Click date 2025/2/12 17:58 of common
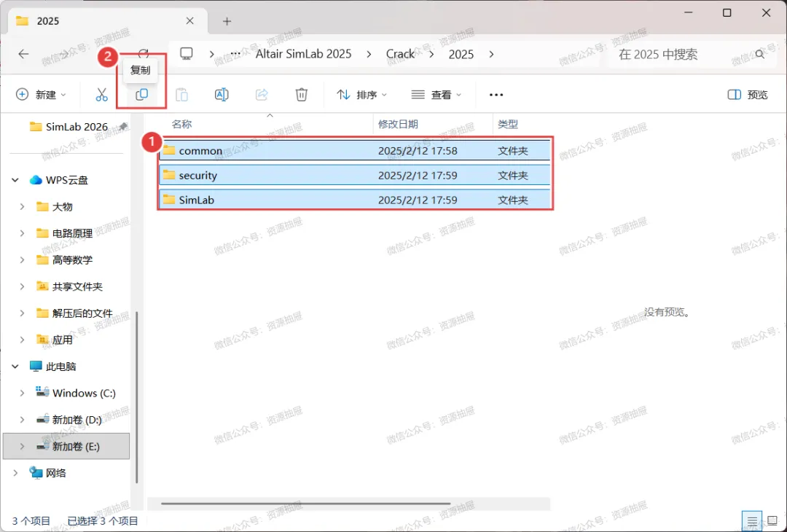Image resolution: width=787 pixels, height=532 pixels. pos(418,151)
